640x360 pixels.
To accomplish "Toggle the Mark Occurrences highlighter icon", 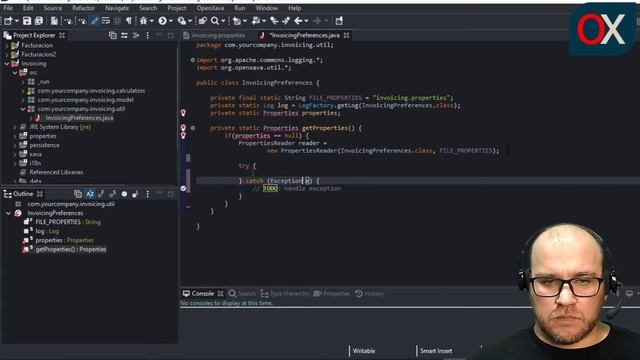I will point(94,21).
